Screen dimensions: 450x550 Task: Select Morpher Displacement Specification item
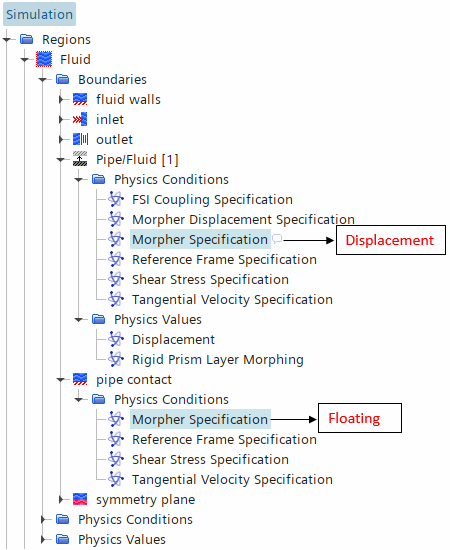point(243,220)
